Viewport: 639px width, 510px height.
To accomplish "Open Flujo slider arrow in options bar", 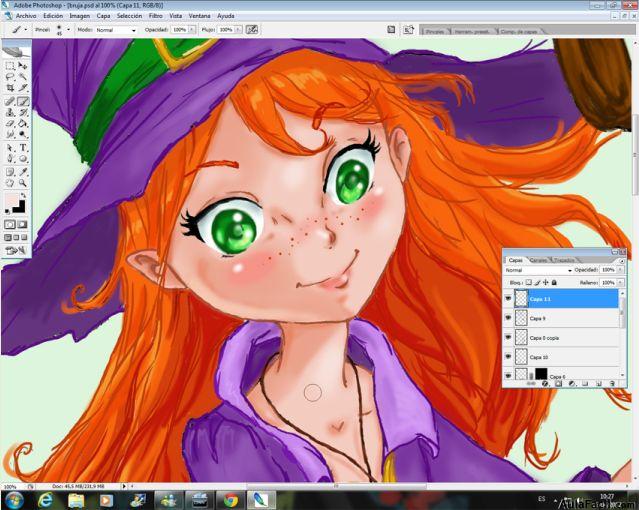I will pos(238,30).
